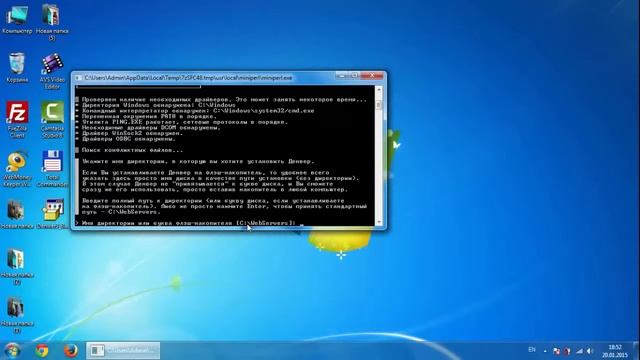Click the Show desktop strip
Screen dimensions: 640x360
point(637,351)
